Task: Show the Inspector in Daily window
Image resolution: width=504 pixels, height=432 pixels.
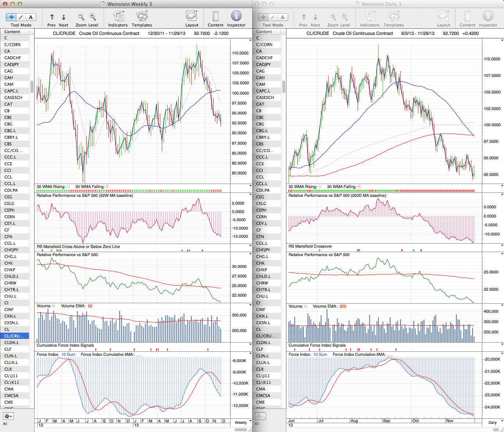Action: [488, 17]
